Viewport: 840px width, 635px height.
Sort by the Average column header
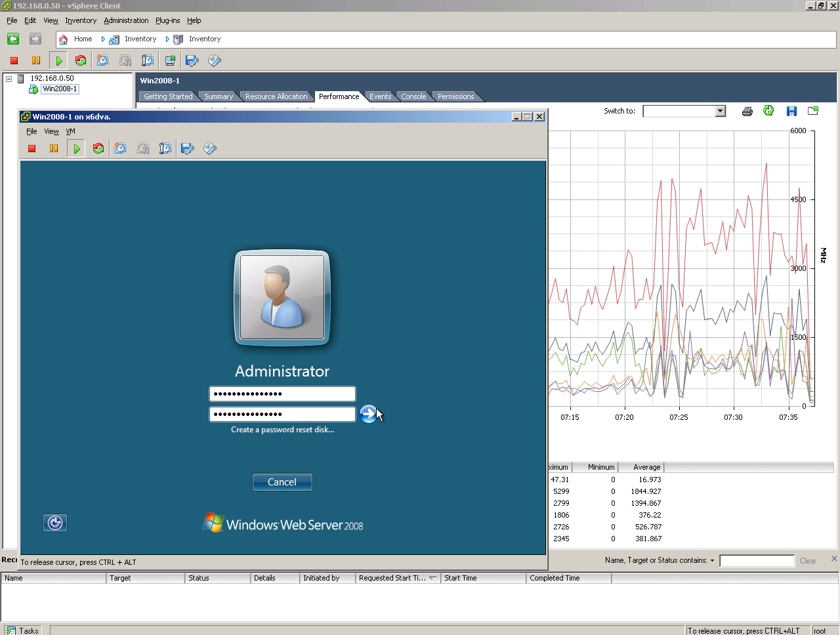(x=640, y=467)
